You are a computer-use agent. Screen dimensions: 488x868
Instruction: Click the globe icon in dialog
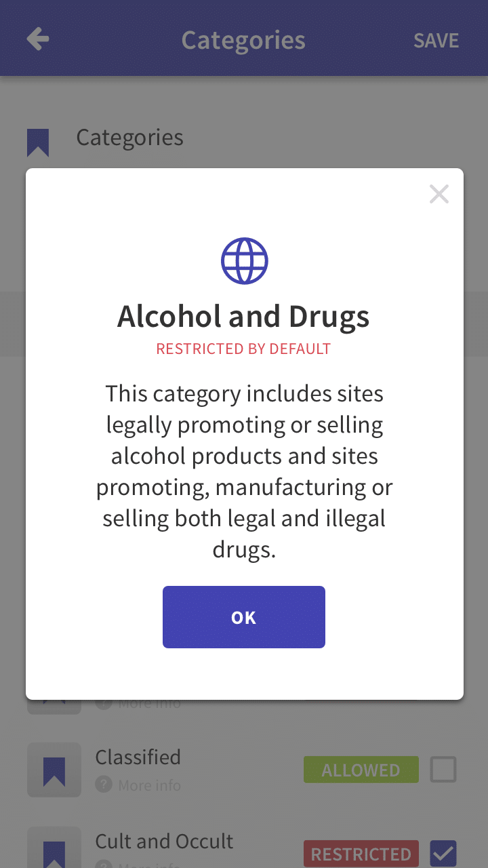point(244,261)
